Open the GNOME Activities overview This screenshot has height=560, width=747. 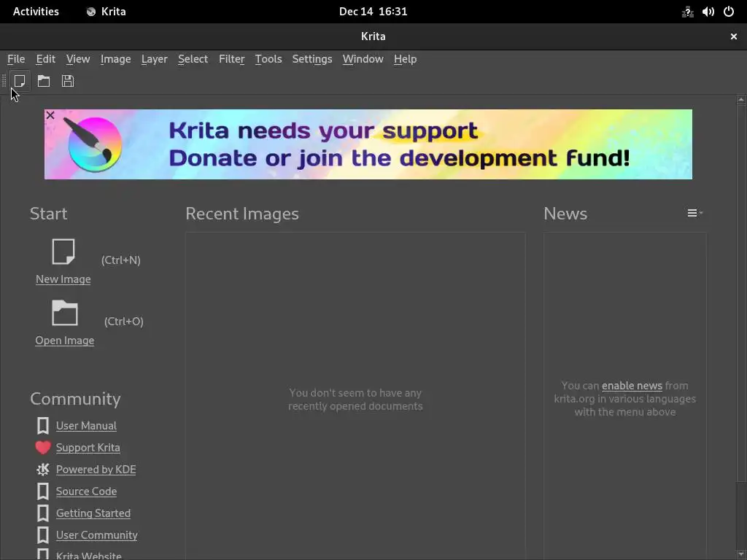[x=36, y=12]
